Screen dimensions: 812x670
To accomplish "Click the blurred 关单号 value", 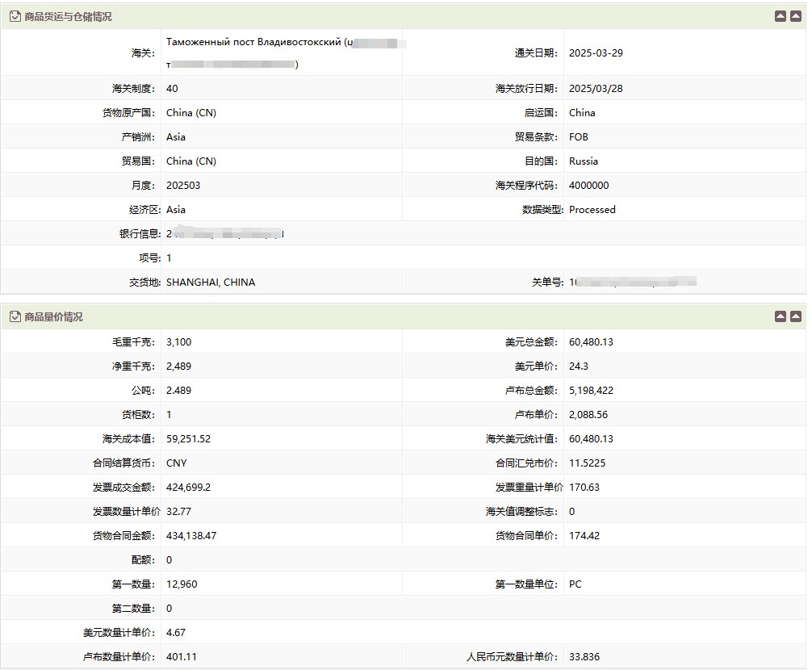I will coord(632,283).
